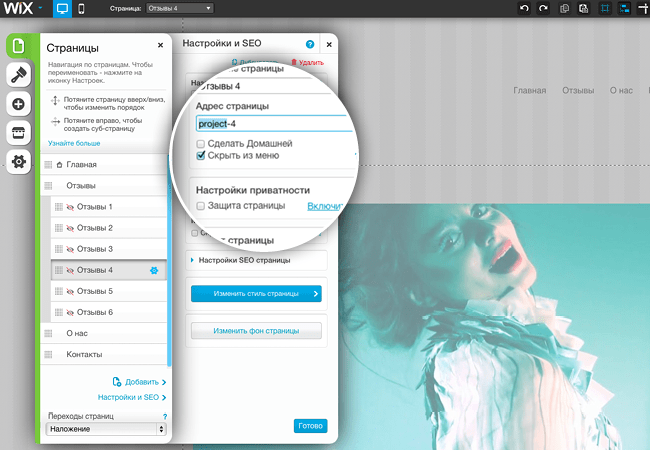
Task: Click the Готово button
Action: [310, 426]
